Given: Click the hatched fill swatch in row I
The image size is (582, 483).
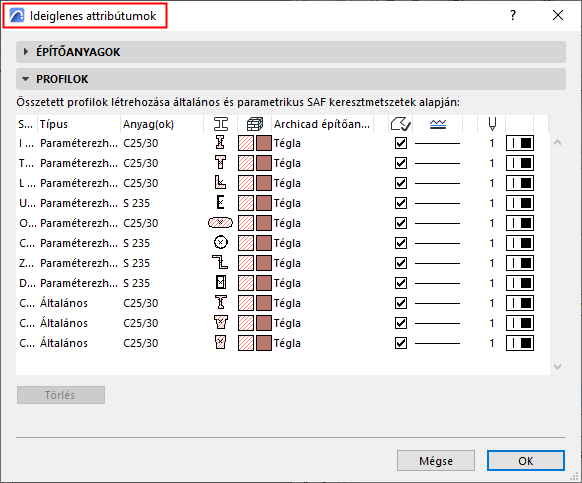Looking at the screenshot, I should 246,143.
